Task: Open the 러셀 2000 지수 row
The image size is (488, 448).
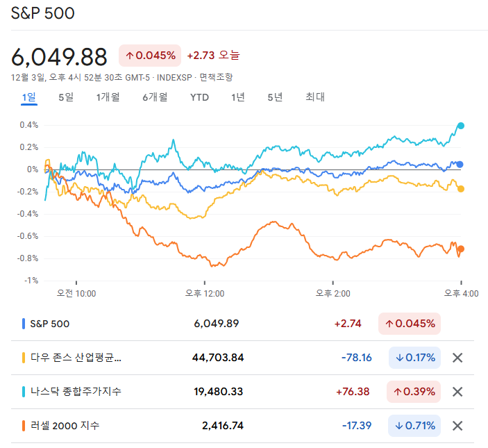Action: (x=242, y=426)
